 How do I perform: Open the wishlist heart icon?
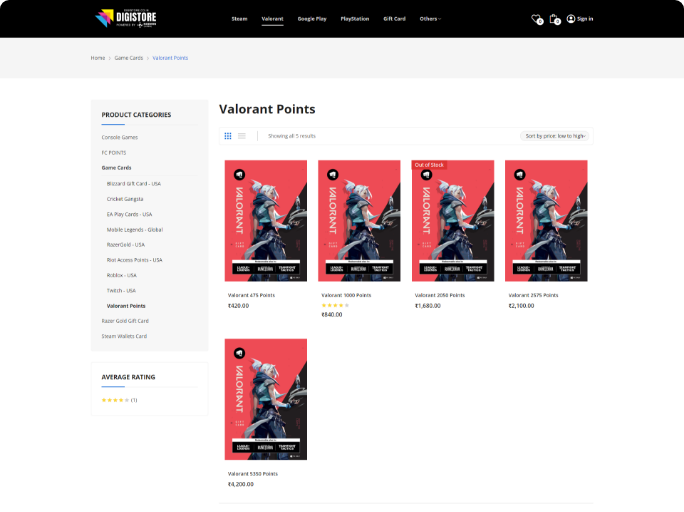tap(537, 19)
